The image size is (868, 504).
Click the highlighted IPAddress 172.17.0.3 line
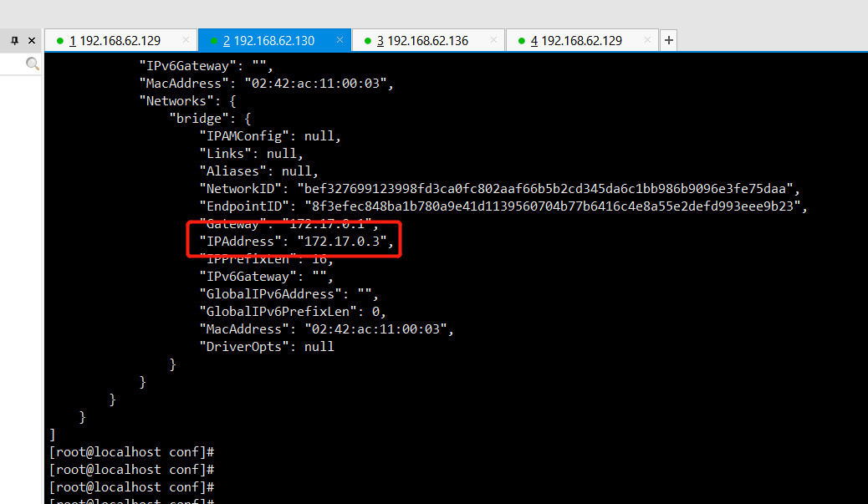(293, 241)
